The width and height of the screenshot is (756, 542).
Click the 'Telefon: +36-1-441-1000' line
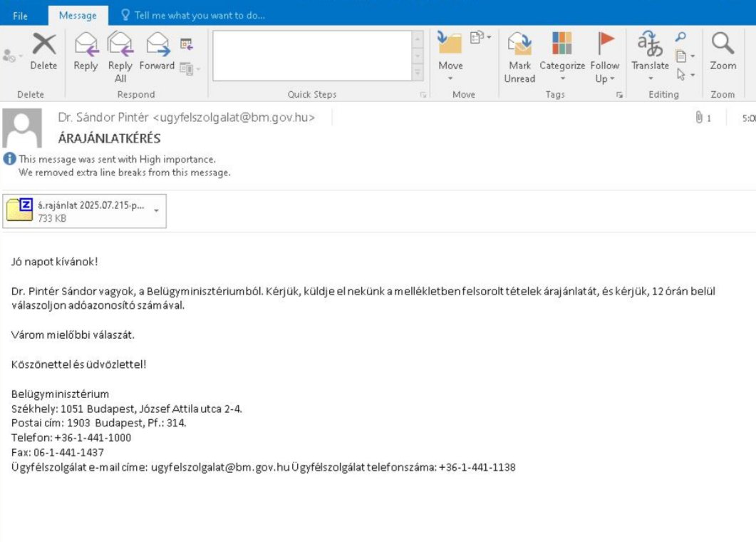pos(71,438)
